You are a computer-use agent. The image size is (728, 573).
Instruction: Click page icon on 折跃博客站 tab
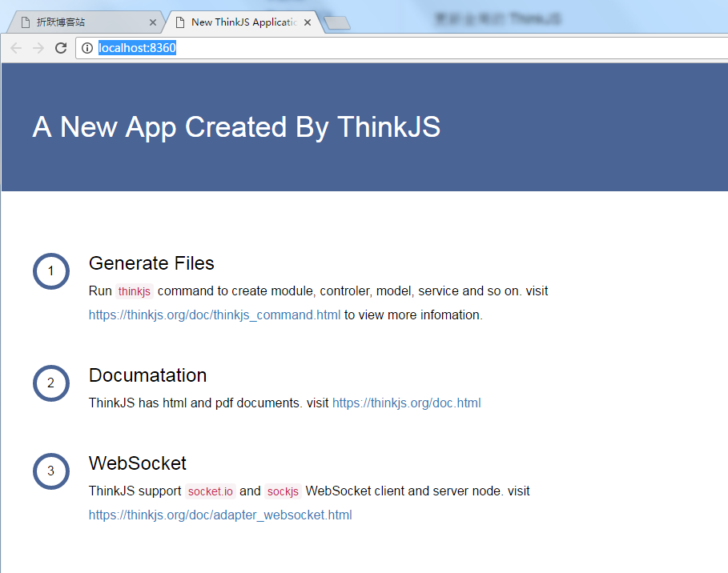26,22
